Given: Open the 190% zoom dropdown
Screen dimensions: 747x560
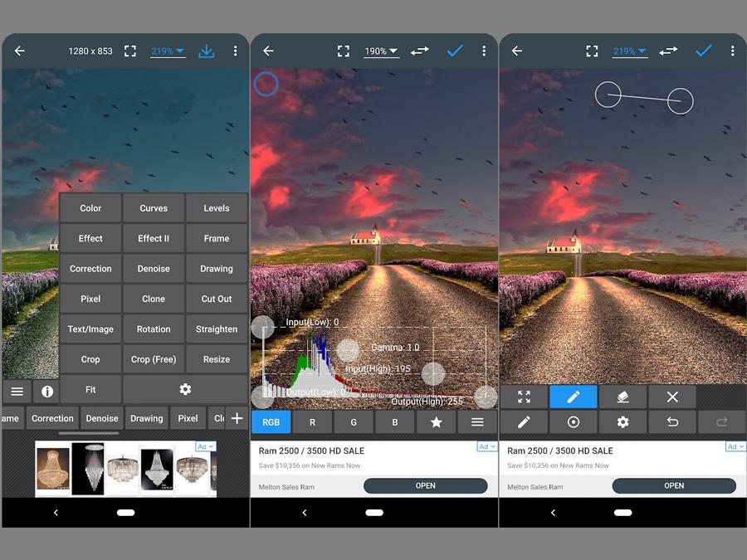Looking at the screenshot, I should pos(381,51).
